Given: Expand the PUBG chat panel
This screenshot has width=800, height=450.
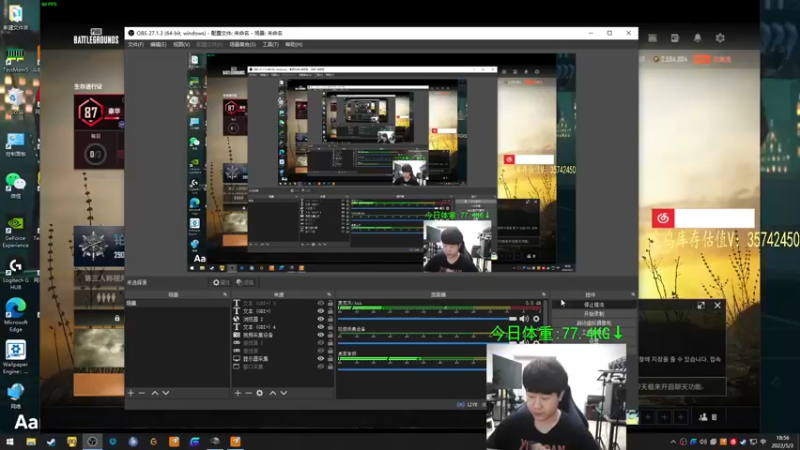Looking at the screenshot, I should coord(701,305).
